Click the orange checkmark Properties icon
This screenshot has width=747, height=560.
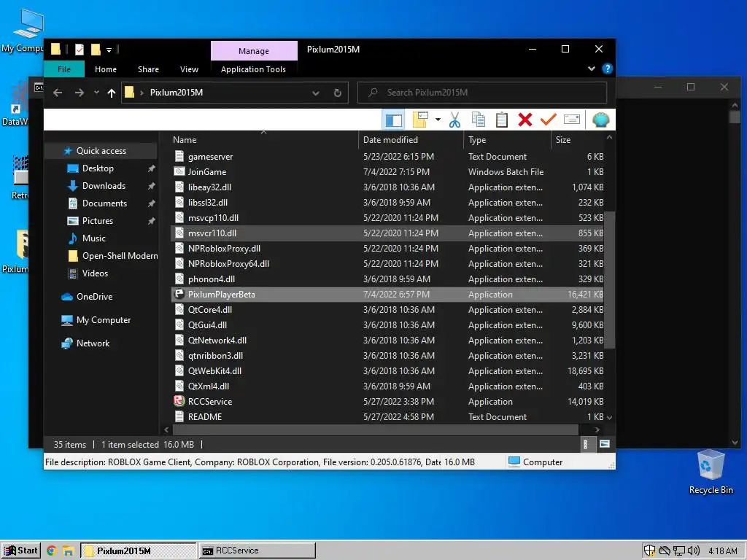(549, 120)
